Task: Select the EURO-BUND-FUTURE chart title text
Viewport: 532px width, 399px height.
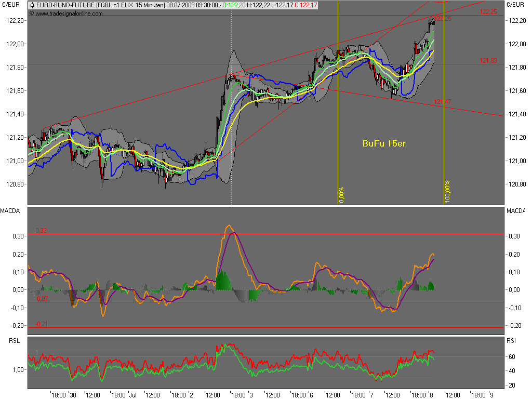Action: [65, 5]
